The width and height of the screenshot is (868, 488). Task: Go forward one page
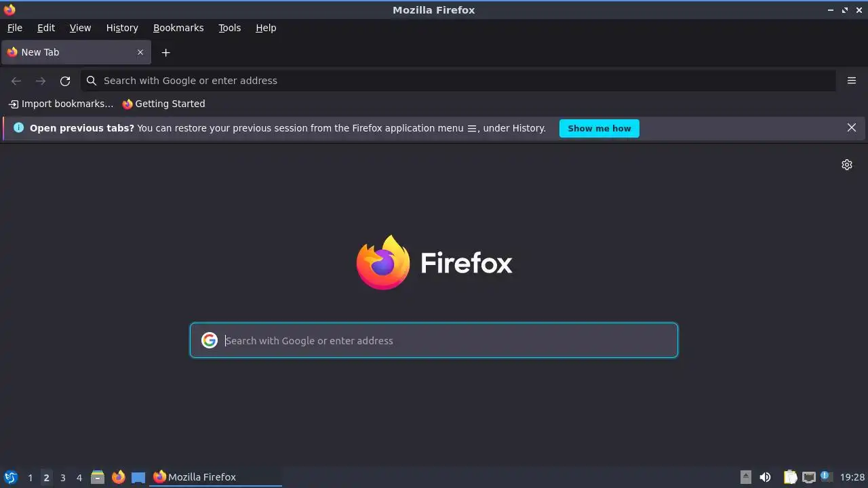coord(41,81)
